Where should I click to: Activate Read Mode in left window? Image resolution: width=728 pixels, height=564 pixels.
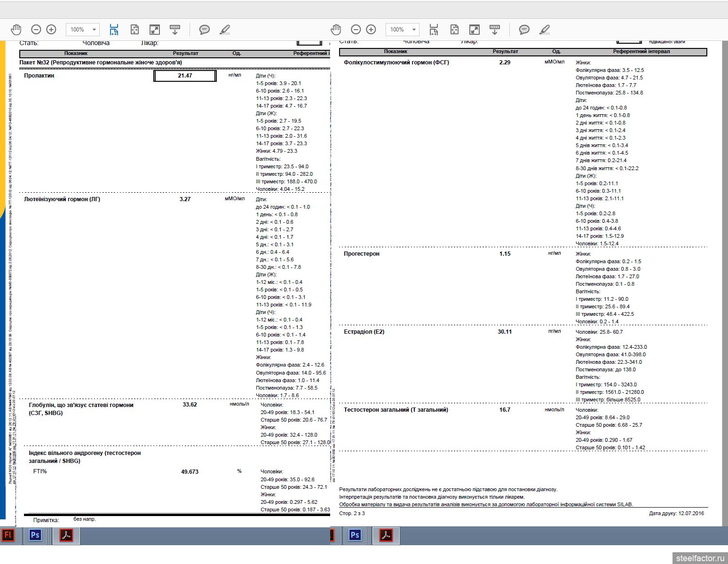[175, 30]
